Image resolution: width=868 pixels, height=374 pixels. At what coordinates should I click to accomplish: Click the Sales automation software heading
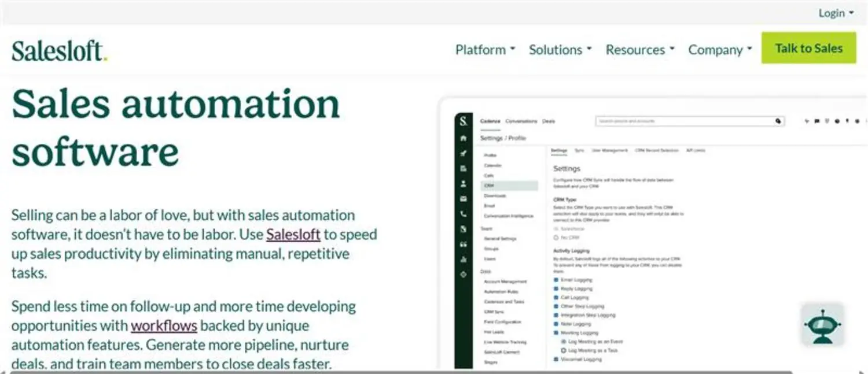pos(175,127)
